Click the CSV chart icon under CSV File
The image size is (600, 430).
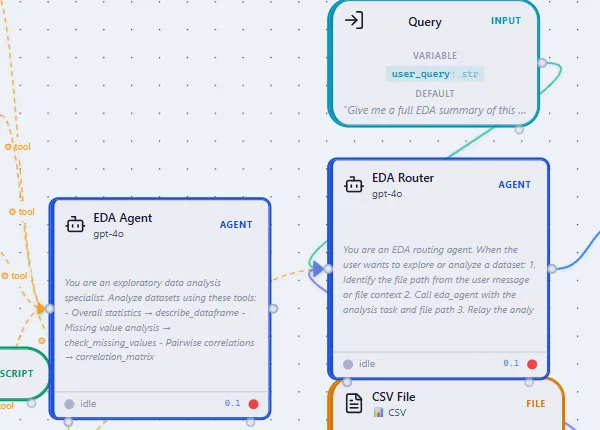click(378, 412)
